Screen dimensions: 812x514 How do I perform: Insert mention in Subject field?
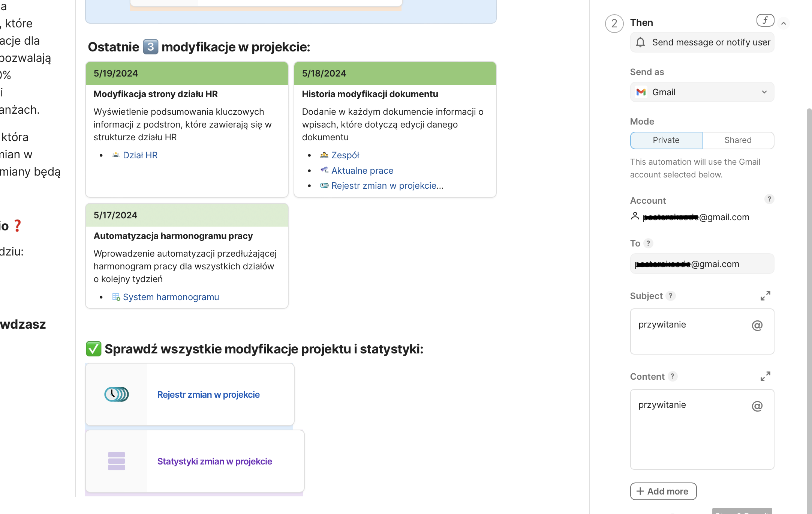tap(757, 326)
